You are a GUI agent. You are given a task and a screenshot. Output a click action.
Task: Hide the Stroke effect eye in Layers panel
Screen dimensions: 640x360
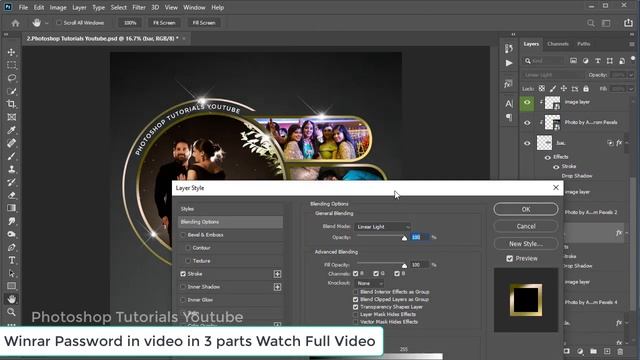click(x=556, y=167)
